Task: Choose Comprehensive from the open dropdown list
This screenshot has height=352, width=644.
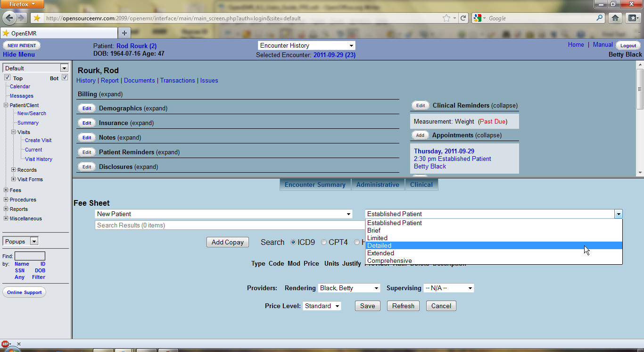Action: coord(389,260)
